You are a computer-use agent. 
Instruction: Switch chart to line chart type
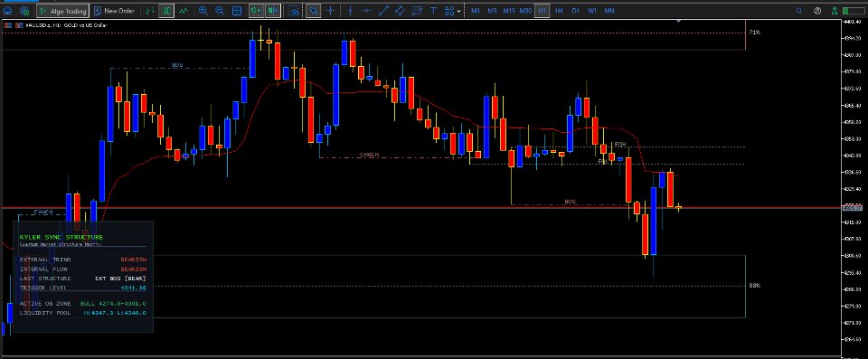coord(184,11)
